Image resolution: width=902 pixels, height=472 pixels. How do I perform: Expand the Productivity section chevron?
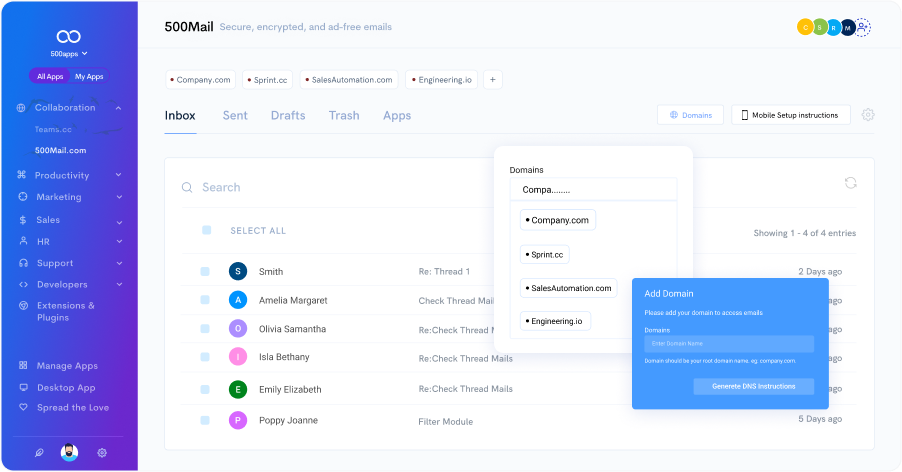point(119,175)
